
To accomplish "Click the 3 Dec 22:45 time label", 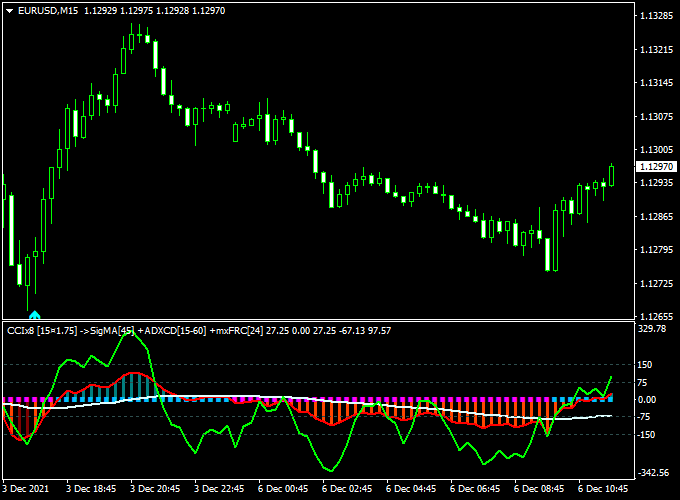I will 219,489.
